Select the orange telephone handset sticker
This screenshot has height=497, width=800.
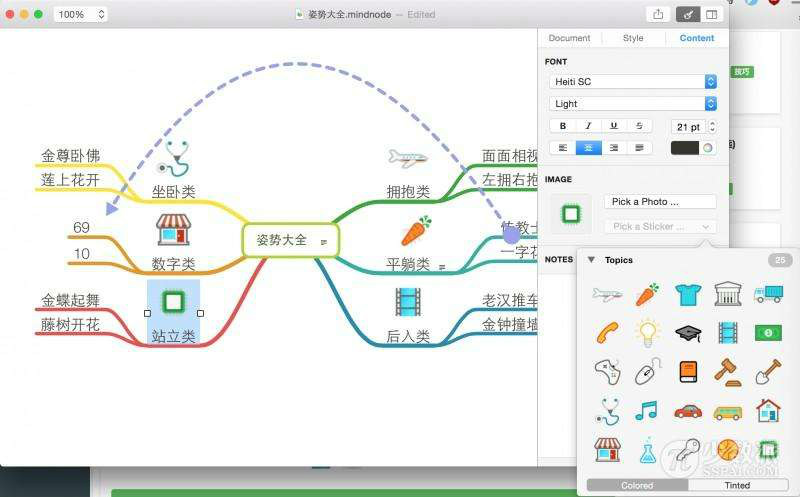607,333
